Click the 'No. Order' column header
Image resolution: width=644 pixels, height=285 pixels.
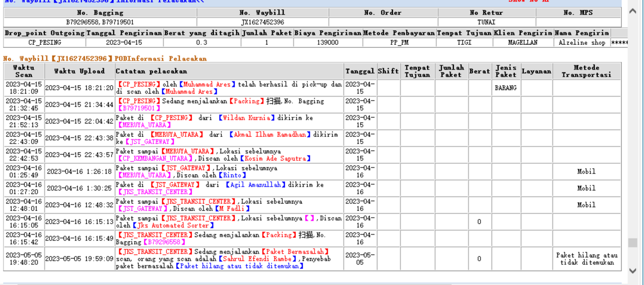(x=383, y=13)
